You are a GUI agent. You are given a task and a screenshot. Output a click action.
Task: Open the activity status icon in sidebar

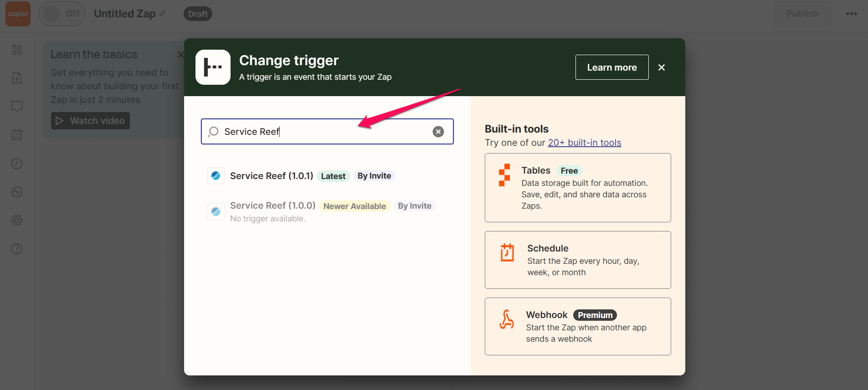coord(17,192)
